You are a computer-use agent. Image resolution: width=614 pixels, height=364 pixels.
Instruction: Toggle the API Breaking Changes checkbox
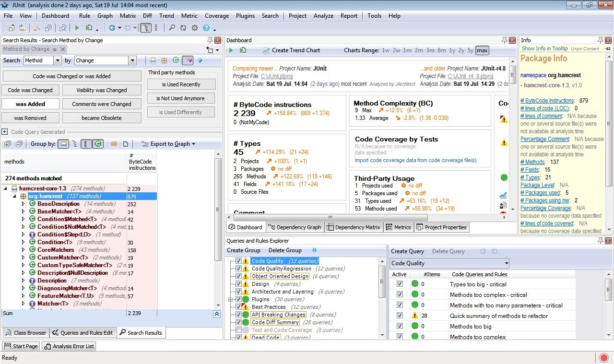pos(238,315)
